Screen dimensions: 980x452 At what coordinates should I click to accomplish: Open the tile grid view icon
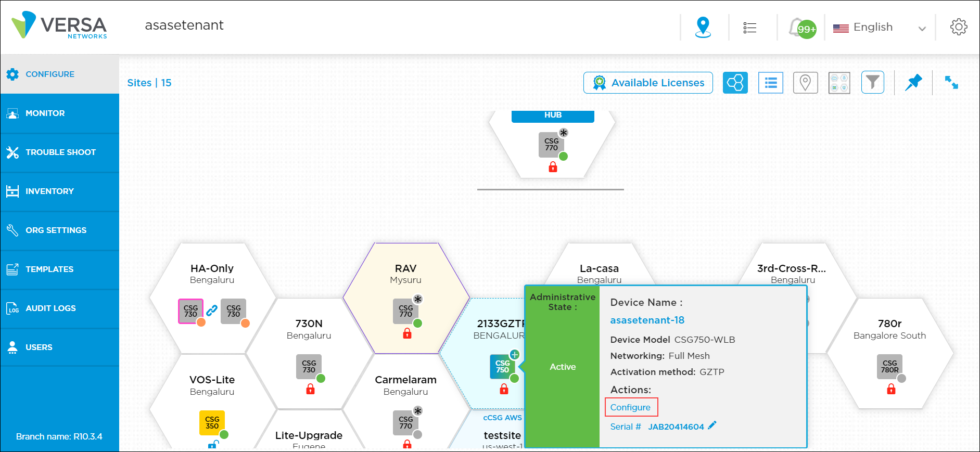point(839,83)
